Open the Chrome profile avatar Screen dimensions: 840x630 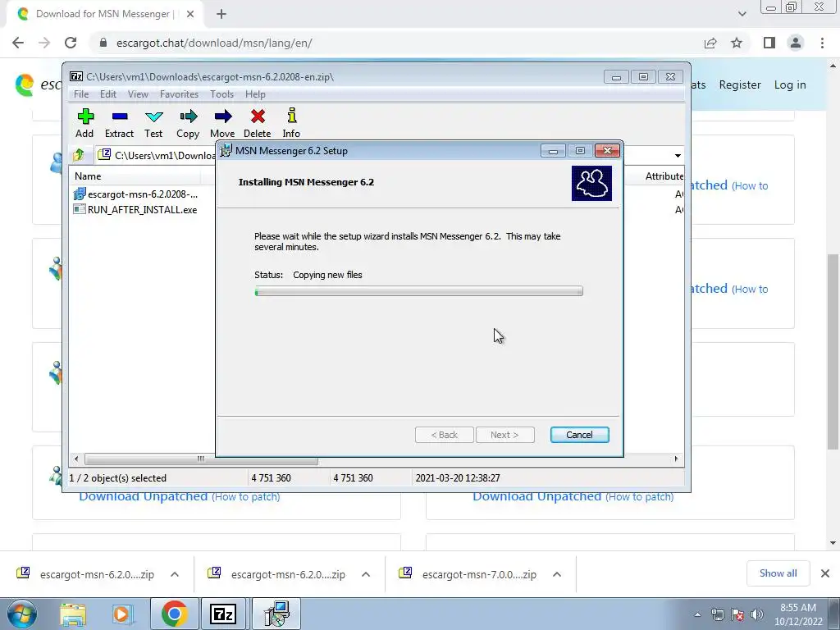(796, 43)
